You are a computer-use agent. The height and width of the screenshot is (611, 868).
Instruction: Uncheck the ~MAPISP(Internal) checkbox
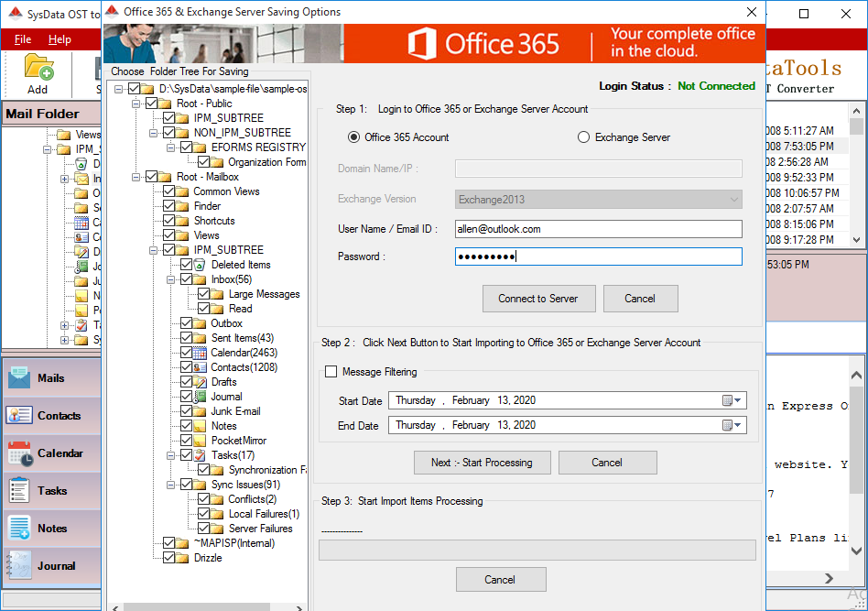point(168,543)
